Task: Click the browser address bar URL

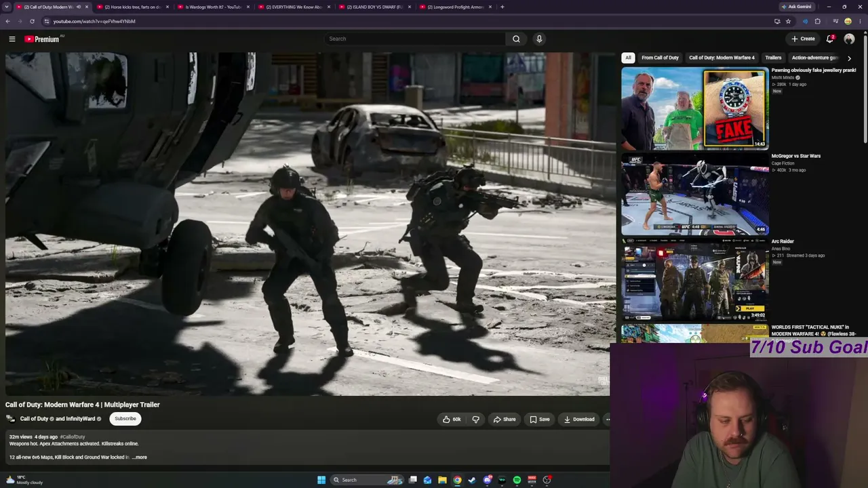Action: 94,21
